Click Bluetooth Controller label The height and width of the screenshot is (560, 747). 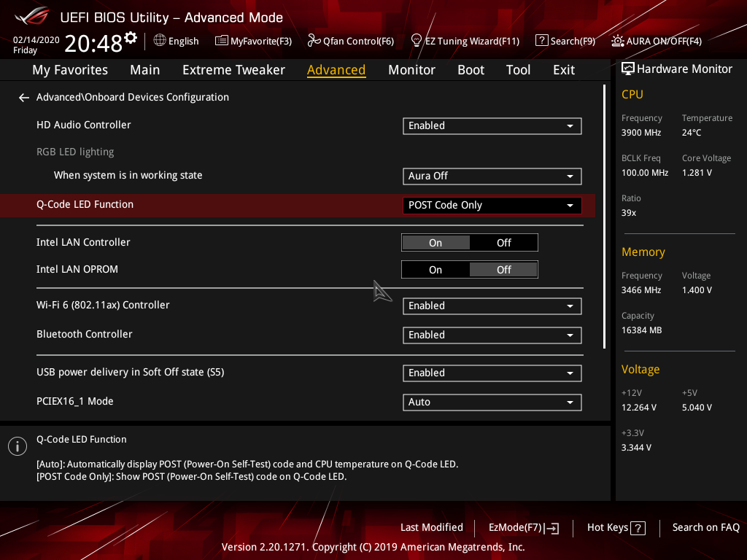tap(85, 334)
